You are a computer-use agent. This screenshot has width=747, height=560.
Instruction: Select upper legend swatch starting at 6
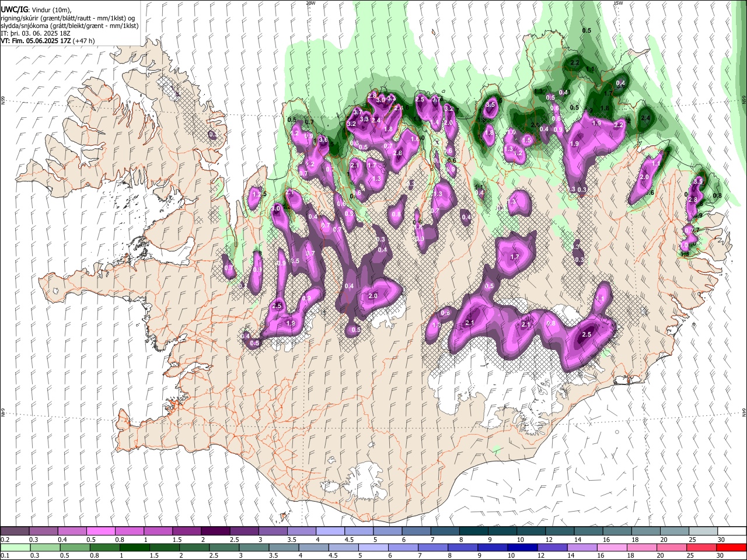click(x=416, y=531)
